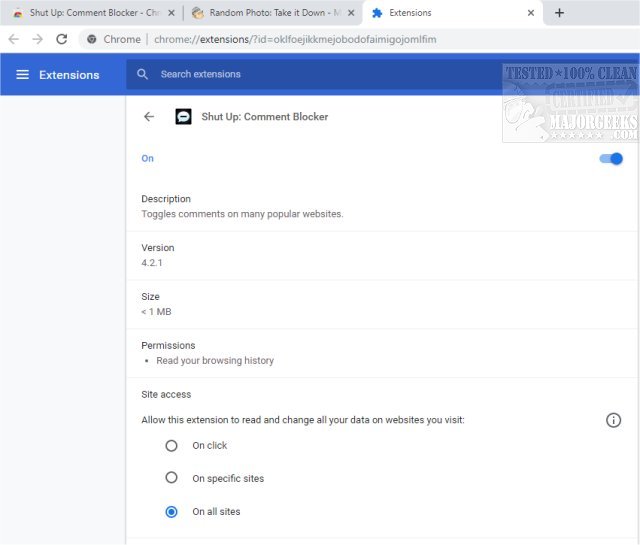Screen dimensions: 640x545
Task: Click the Description heading
Action: point(166,199)
